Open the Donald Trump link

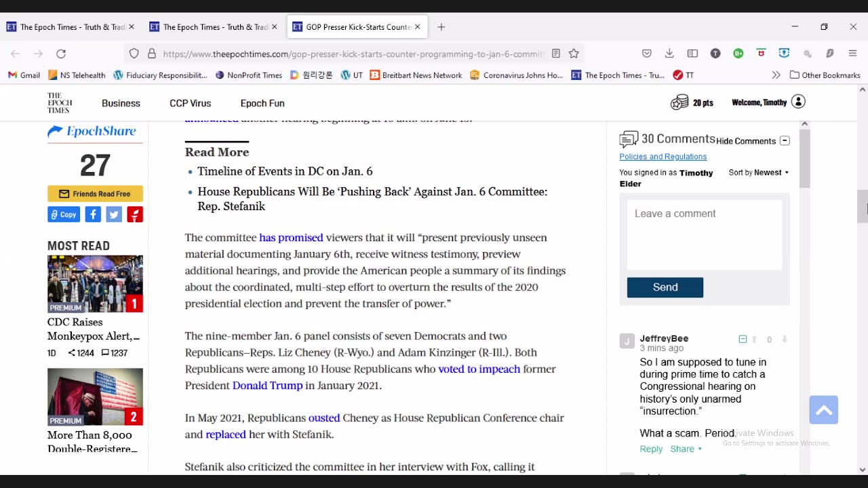click(267, 386)
